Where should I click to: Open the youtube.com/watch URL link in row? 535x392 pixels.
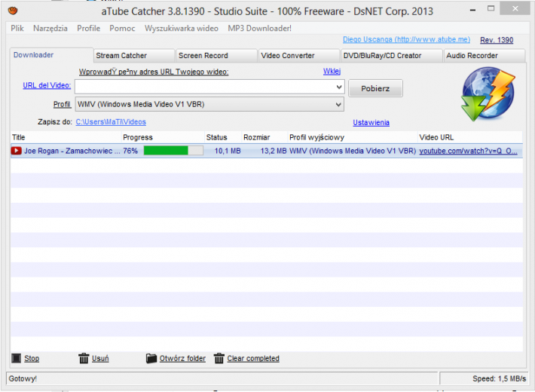[468, 151]
